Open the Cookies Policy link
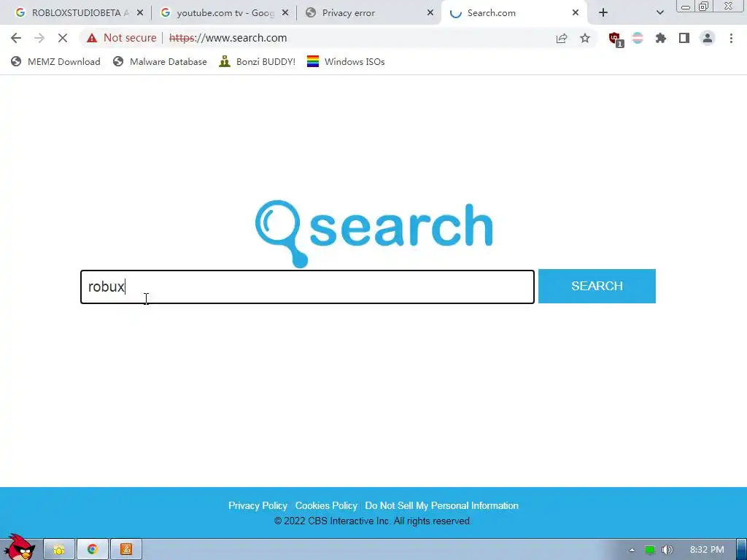The width and height of the screenshot is (747, 560). tap(326, 506)
